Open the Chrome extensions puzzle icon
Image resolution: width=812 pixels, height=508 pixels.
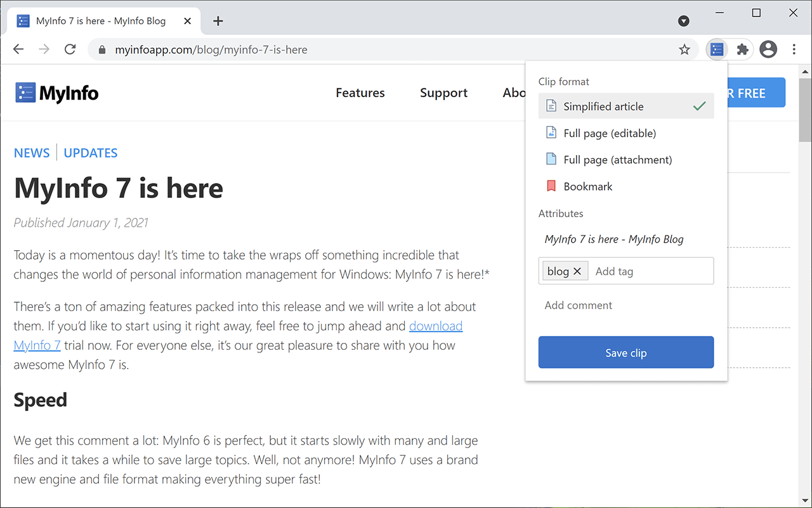click(742, 50)
